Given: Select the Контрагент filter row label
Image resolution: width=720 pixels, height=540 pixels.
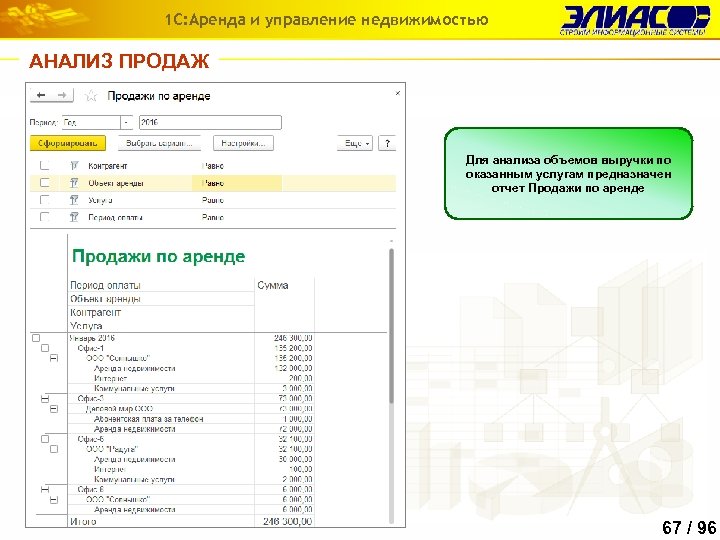Looking at the screenshot, I should [x=107, y=166].
